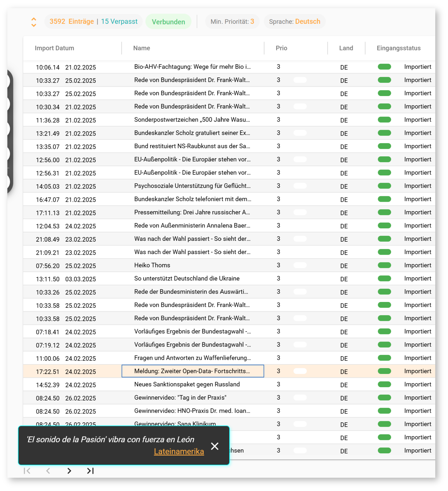
Task: Select 'Bund restituiert NS-Raubkunst aus der Sa...' entry
Action: point(192,146)
